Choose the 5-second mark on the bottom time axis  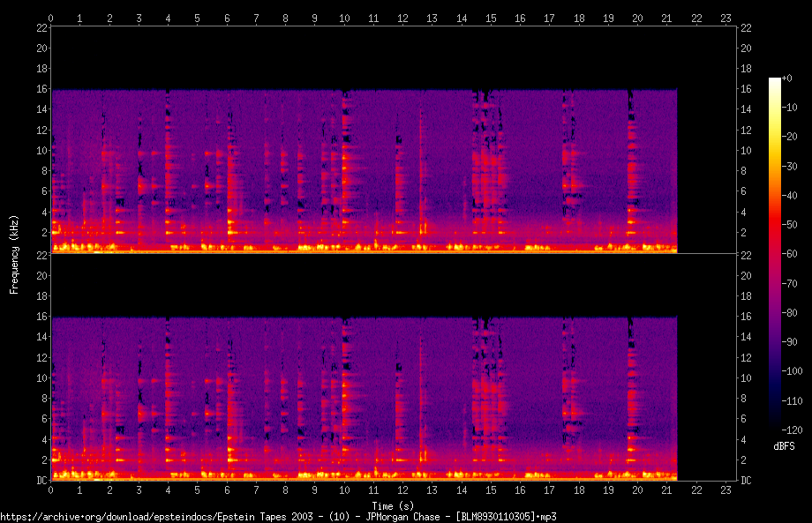(x=198, y=489)
